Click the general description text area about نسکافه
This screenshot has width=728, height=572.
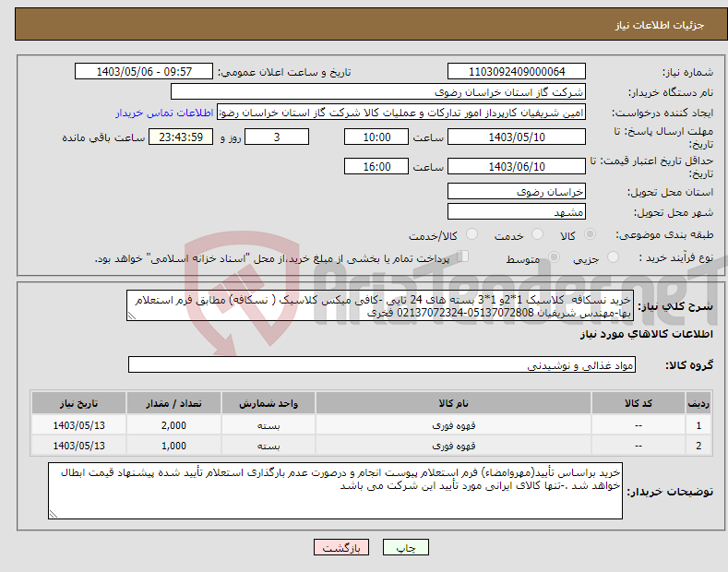pos(380,306)
